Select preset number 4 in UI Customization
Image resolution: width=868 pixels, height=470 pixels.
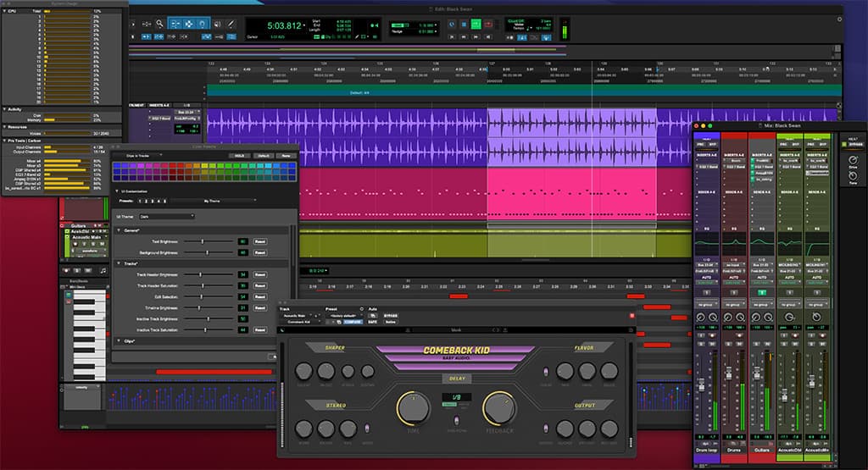[159, 202]
